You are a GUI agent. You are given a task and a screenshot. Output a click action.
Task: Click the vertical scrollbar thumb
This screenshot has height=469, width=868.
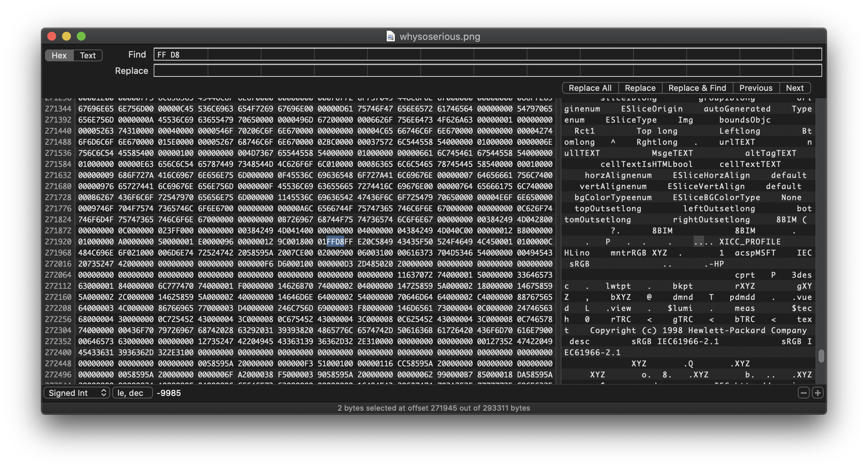pos(821,356)
